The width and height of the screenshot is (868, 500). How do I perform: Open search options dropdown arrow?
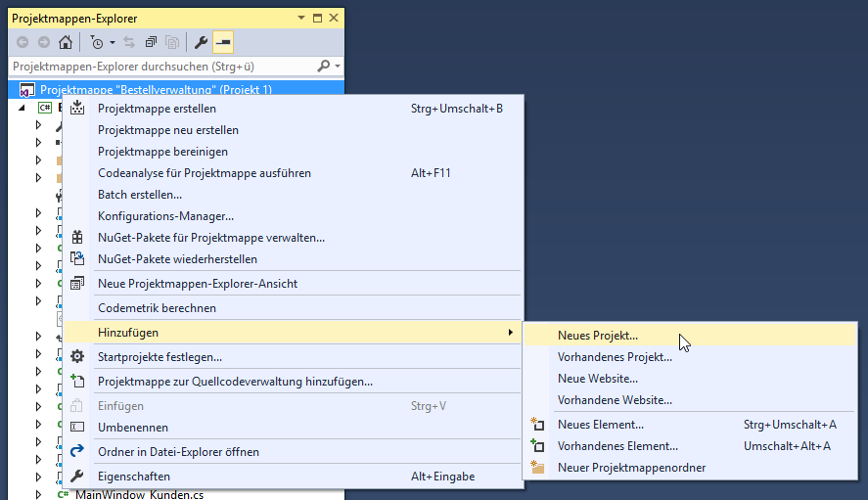pyautogui.click(x=338, y=67)
